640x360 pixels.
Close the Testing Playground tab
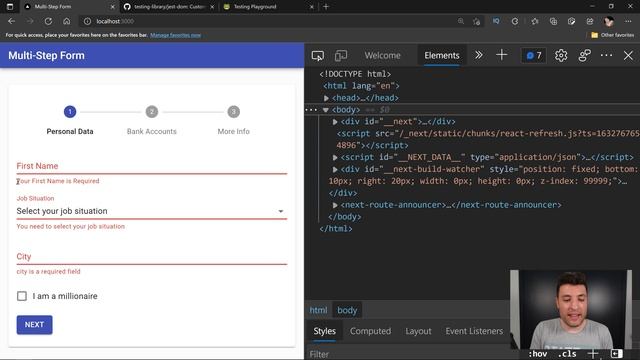312,7
